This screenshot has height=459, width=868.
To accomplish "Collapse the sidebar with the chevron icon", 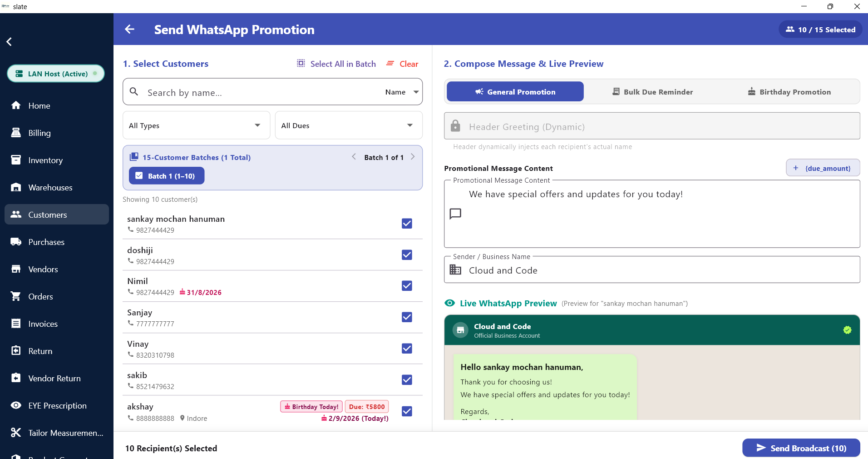I will pos(9,42).
